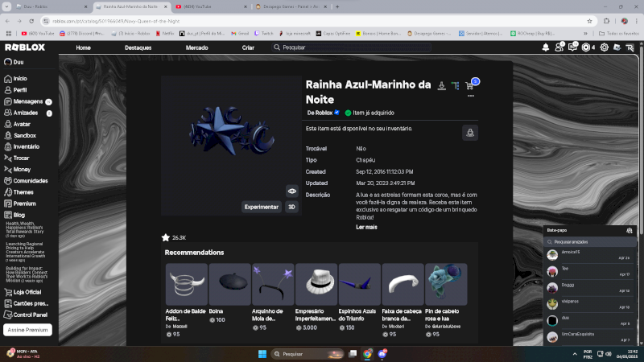Click the favorite star icon
Image resolution: width=644 pixels, height=362 pixels.
(x=166, y=237)
